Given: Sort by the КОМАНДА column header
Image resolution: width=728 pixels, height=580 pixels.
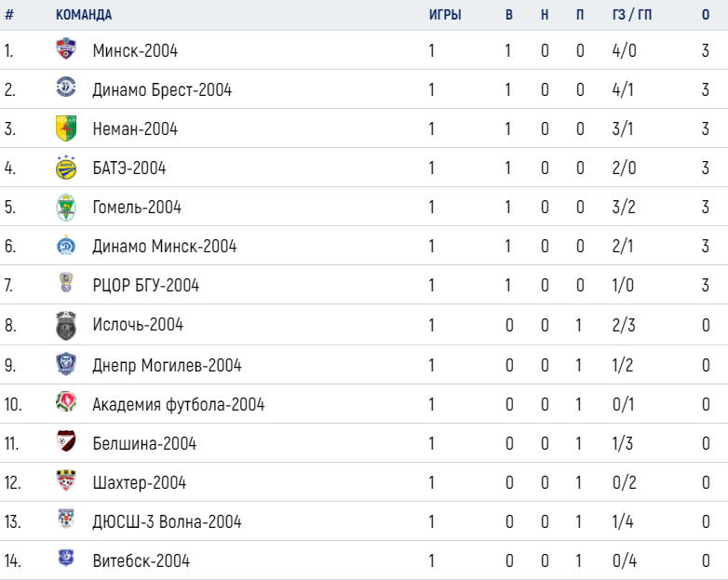Looking at the screenshot, I should 84,15.
